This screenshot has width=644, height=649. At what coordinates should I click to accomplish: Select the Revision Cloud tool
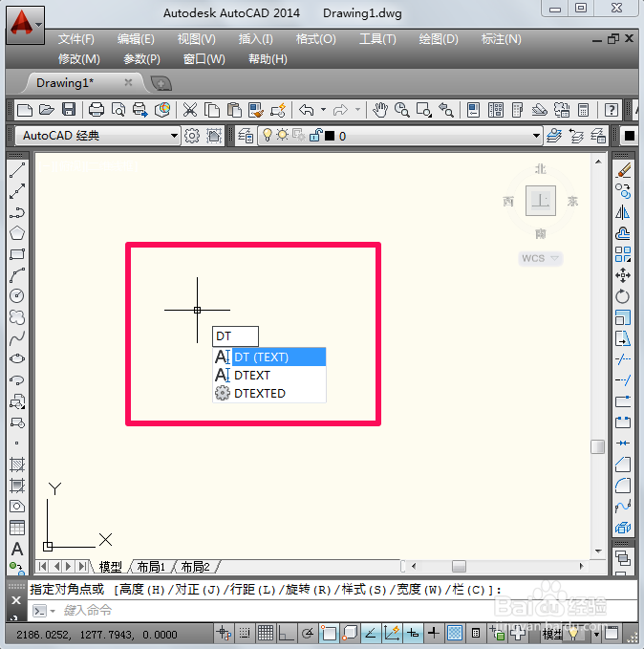pos(17,317)
